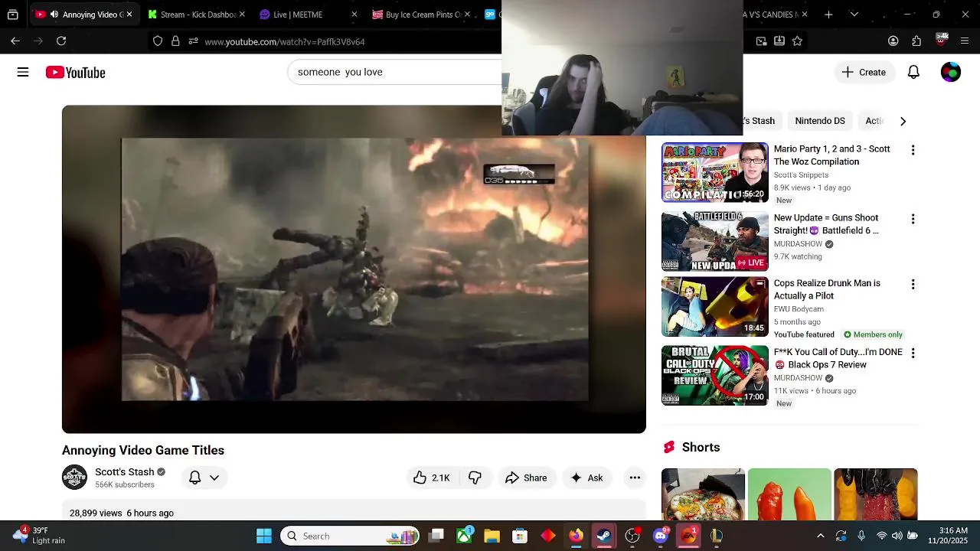The height and width of the screenshot is (551, 980).
Task: Click the taskbar Search box
Action: (350, 536)
